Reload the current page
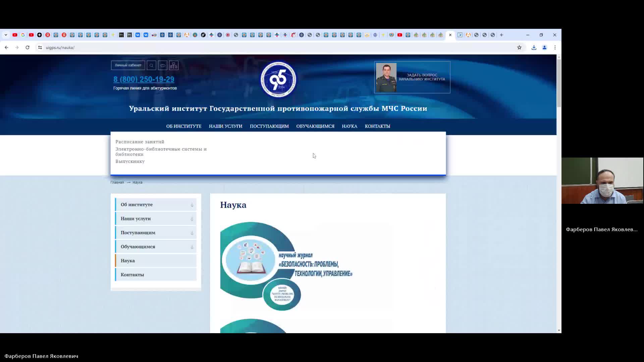644x362 pixels. [x=28, y=48]
